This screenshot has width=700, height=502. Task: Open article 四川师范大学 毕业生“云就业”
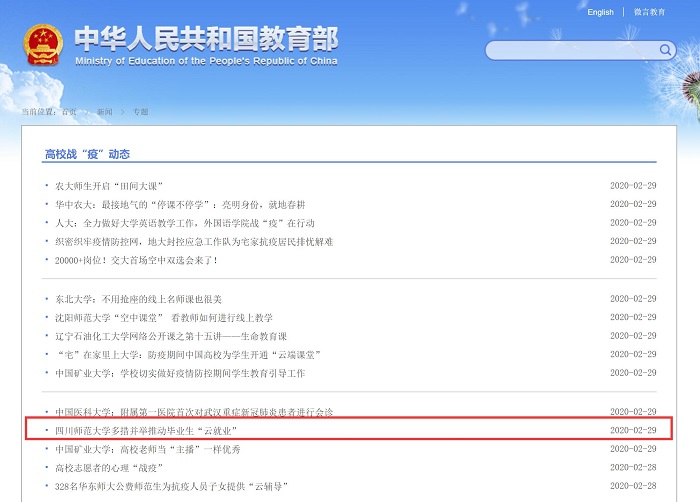click(146, 431)
